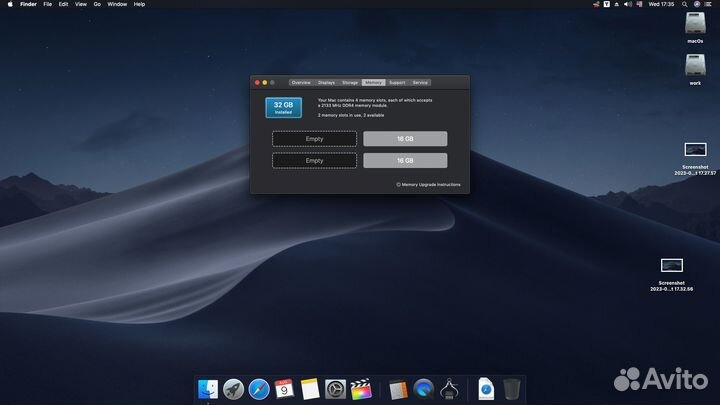Open the Help menu
The height and width of the screenshot is (405, 720).
point(139,4)
